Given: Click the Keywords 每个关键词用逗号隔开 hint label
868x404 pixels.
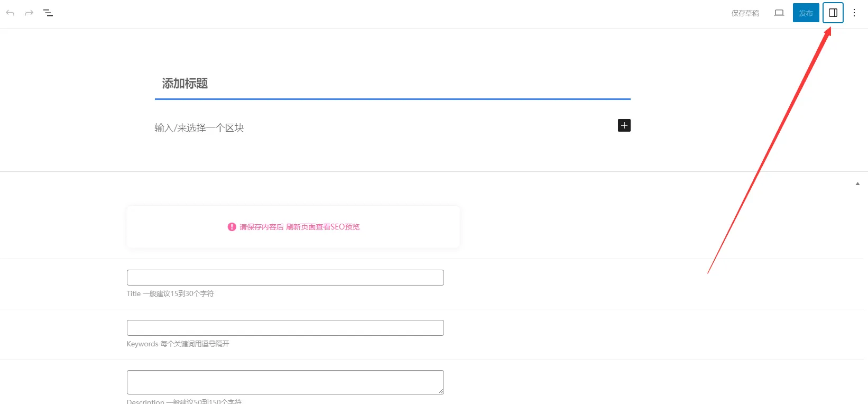Looking at the screenshot, I should tap(178, 344).
